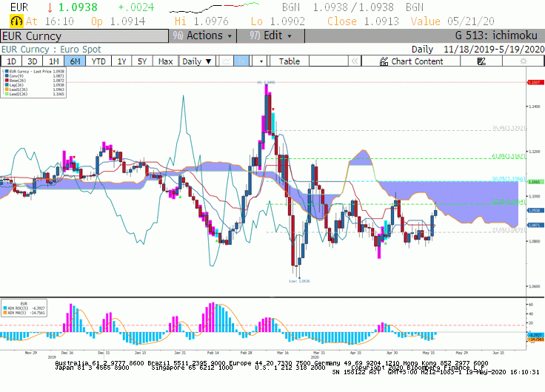
Task: Click the Lead1(26) orange legend swatch
Action: (x=7, y=89)
